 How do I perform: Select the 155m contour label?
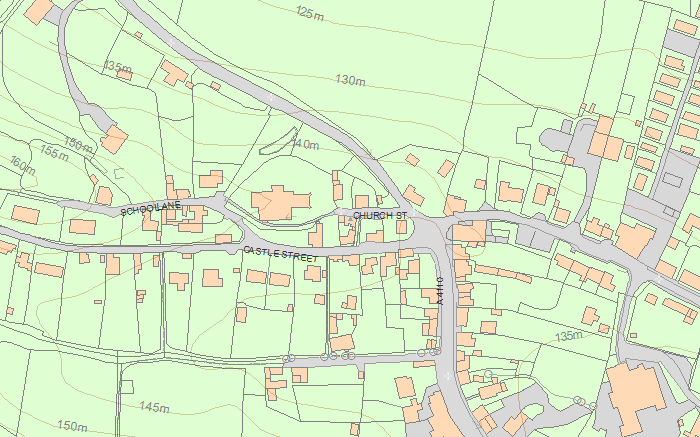54,153
